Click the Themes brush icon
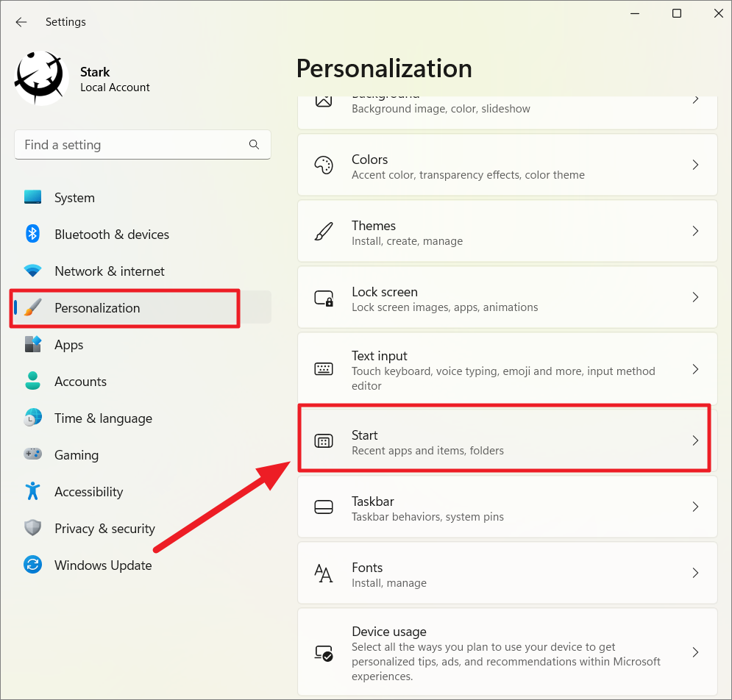This screenshot has height=700, width=732. [x=324, y=231]
